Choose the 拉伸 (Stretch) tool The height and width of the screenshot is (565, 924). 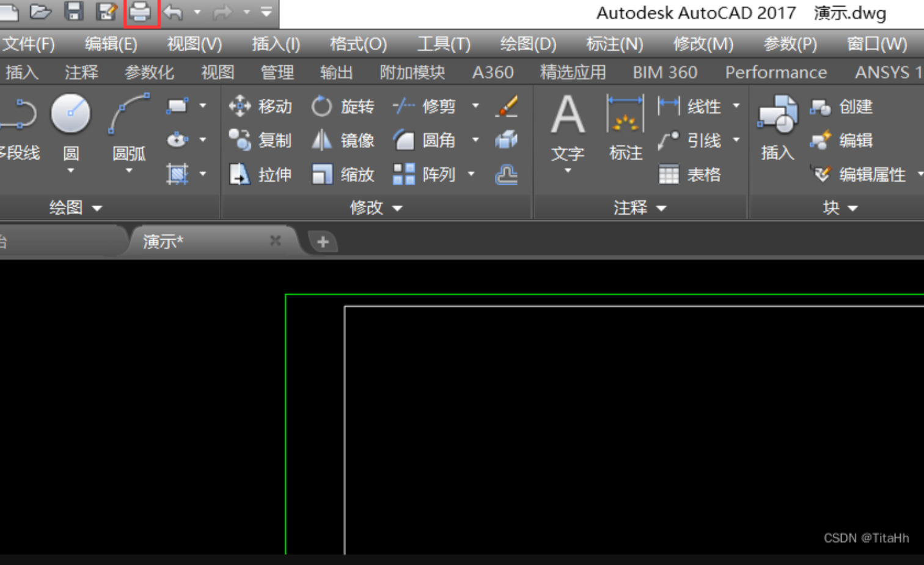point(260,174)
